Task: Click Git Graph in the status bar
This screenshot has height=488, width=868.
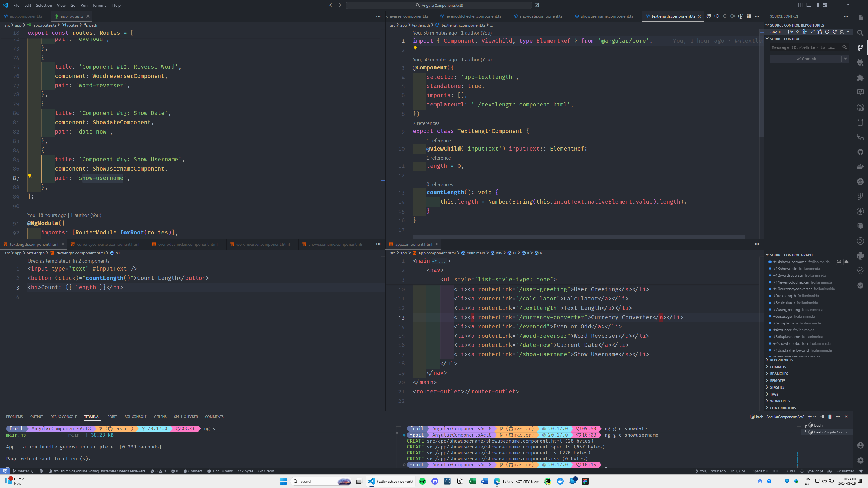Action: pyautogui.click(x=266, y=471)
